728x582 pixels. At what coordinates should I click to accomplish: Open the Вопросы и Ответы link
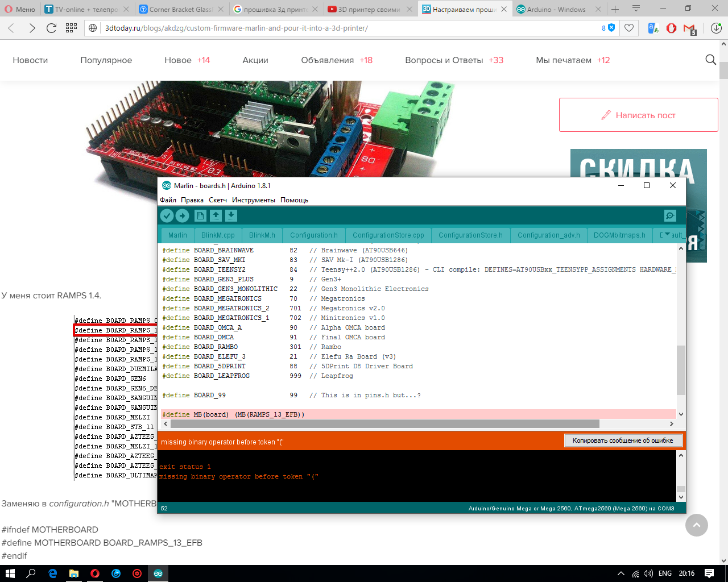coord(444,60)
